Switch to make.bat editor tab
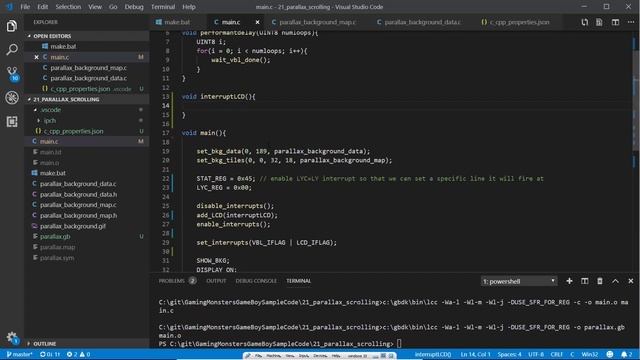This screenshot has width=640, height=360. pos(178,22)
